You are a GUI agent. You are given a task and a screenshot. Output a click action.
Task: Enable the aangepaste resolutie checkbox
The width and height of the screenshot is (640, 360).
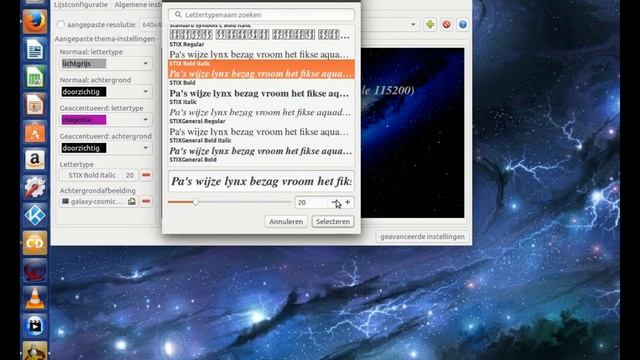[x=61, y=24]
